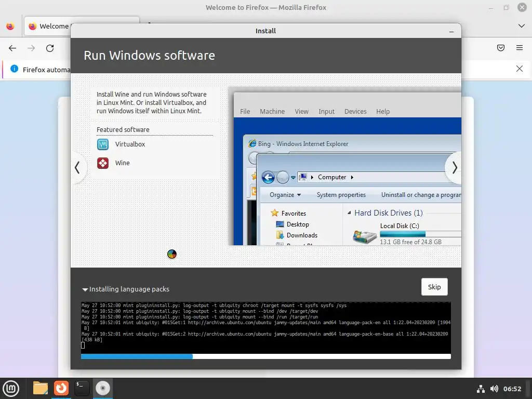Screen dimensions: 532x399
Task: Click inside the installer log terminal
Action: (266, 327)
